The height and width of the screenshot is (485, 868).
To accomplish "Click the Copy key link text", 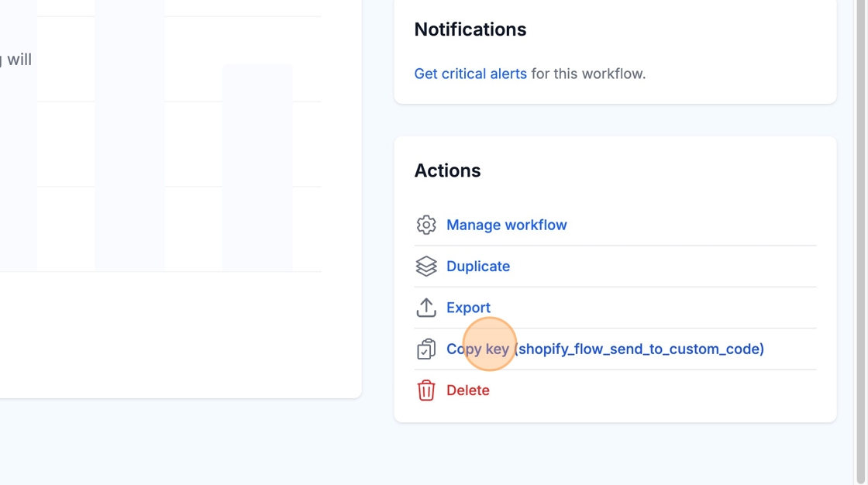I will tap(477, 349).
